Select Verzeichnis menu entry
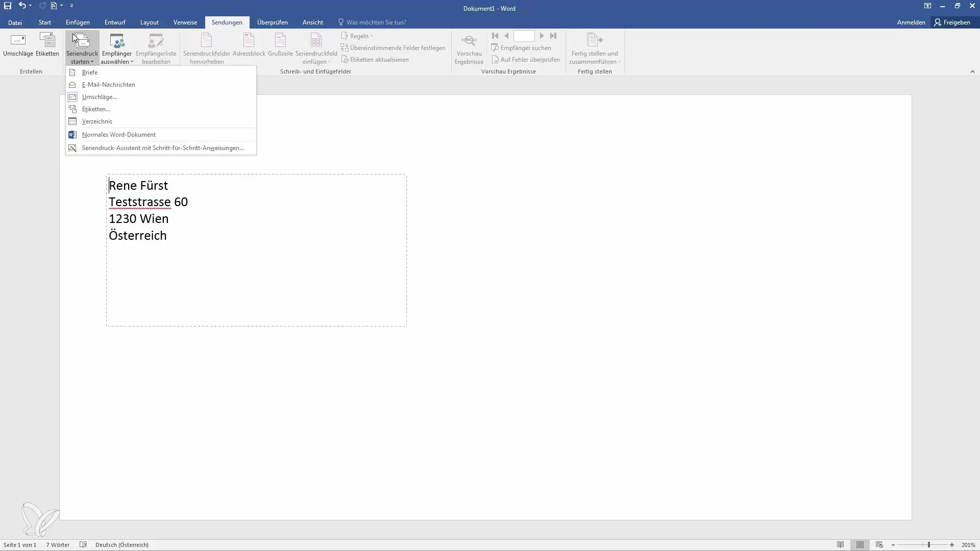The image size is (980, 551). tap(161, 121)
